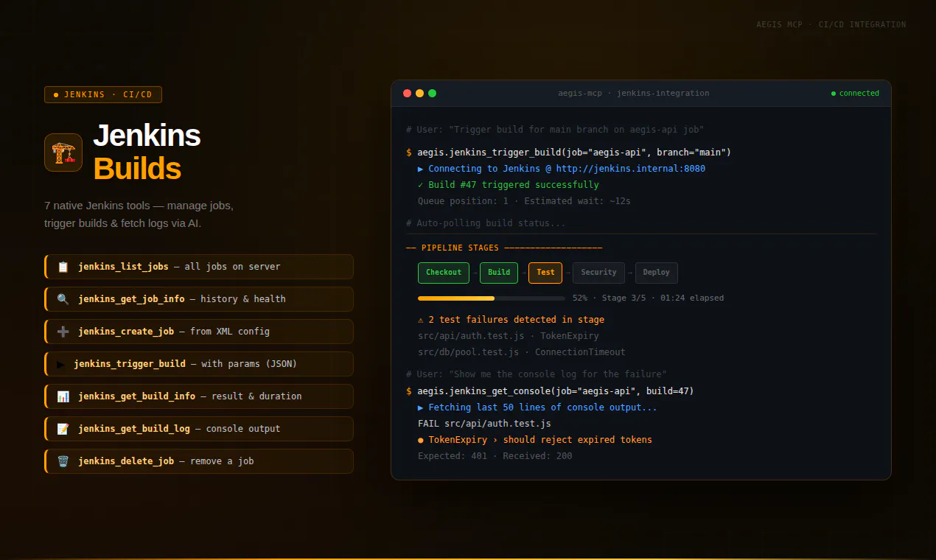Click the aegis.jenkins_get_console command line
This screenshot has height=560, width=936.
pyautogui.click(x=550, y=391)
